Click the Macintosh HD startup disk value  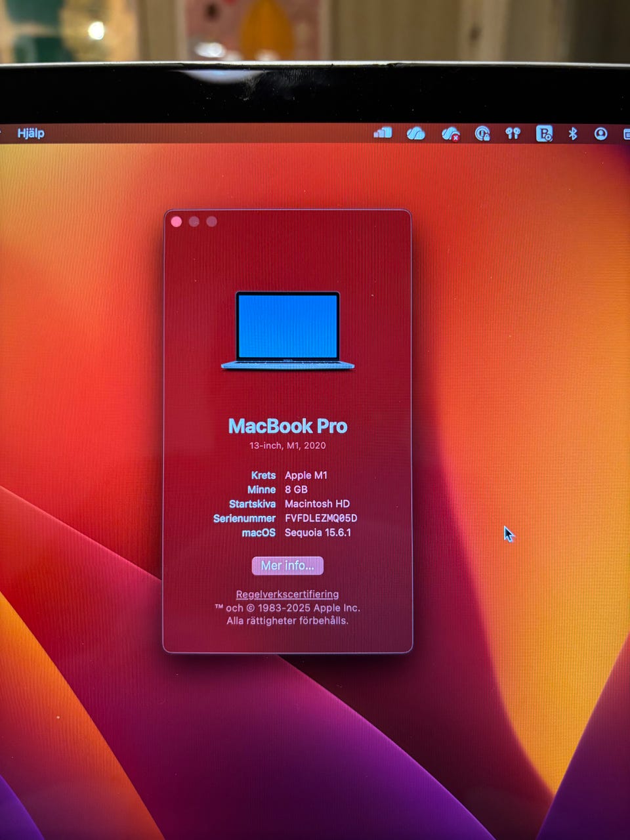coord(317,504)
